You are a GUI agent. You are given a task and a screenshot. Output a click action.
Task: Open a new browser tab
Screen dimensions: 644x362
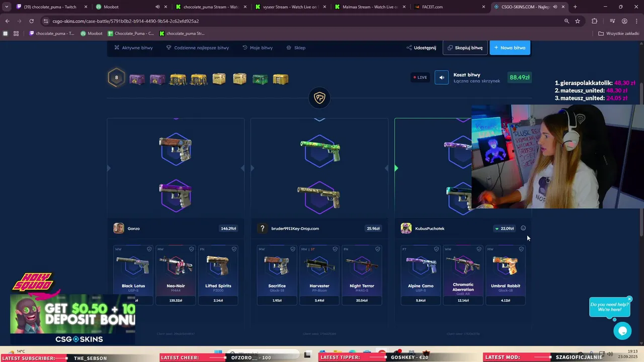[575, 7]
